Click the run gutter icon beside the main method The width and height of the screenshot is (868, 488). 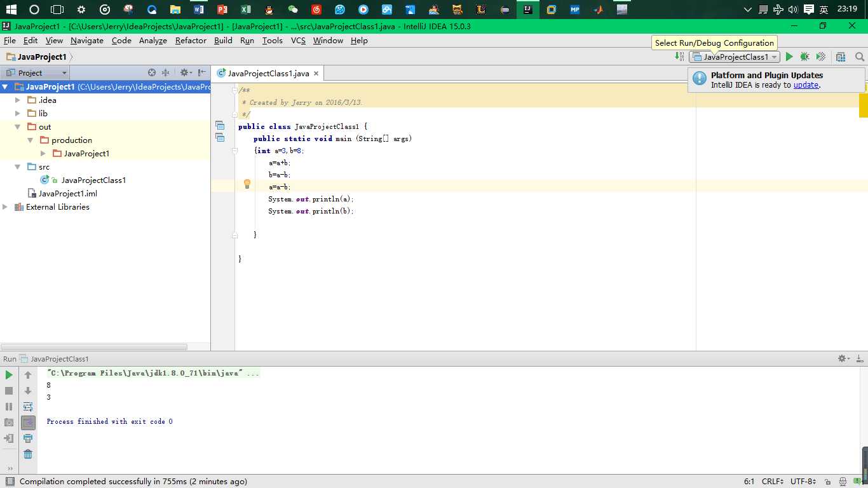coord(220,137)
